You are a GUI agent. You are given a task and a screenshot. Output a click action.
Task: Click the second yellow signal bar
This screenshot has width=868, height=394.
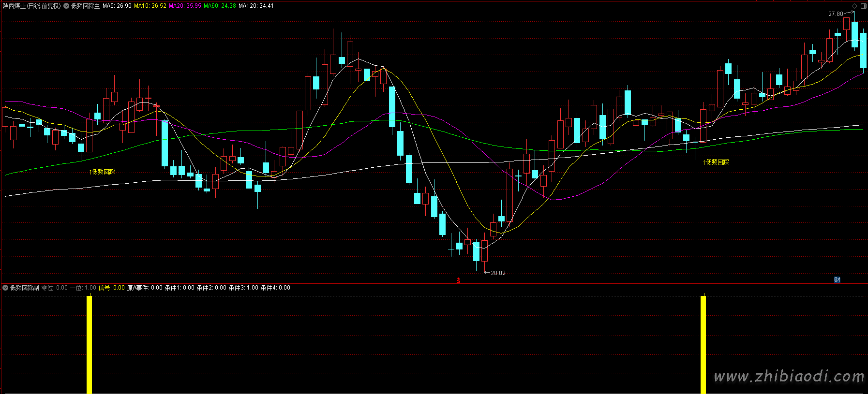point(703,345)
